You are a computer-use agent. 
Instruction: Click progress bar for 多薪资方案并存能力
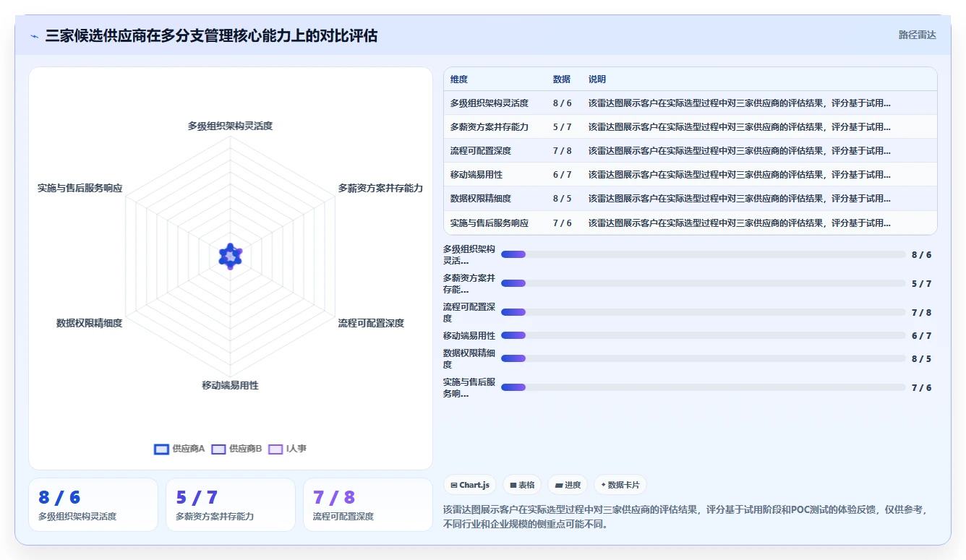click(x=703, y=283)
